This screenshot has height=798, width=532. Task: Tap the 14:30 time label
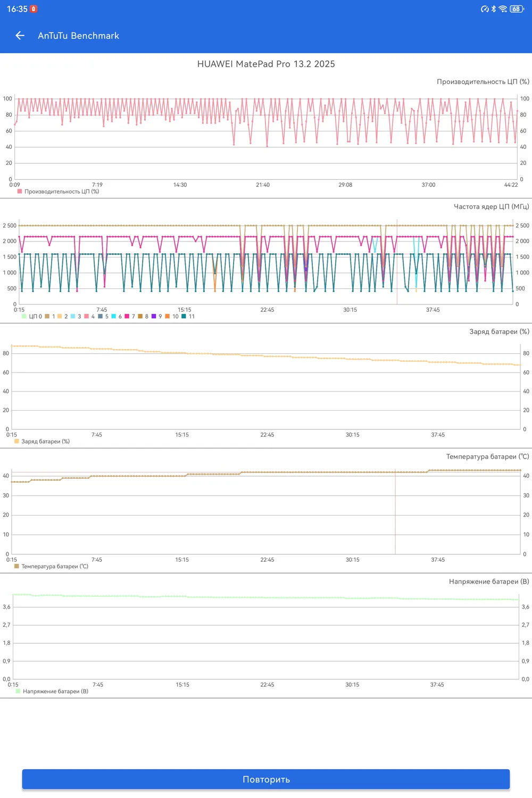[180, 185]
